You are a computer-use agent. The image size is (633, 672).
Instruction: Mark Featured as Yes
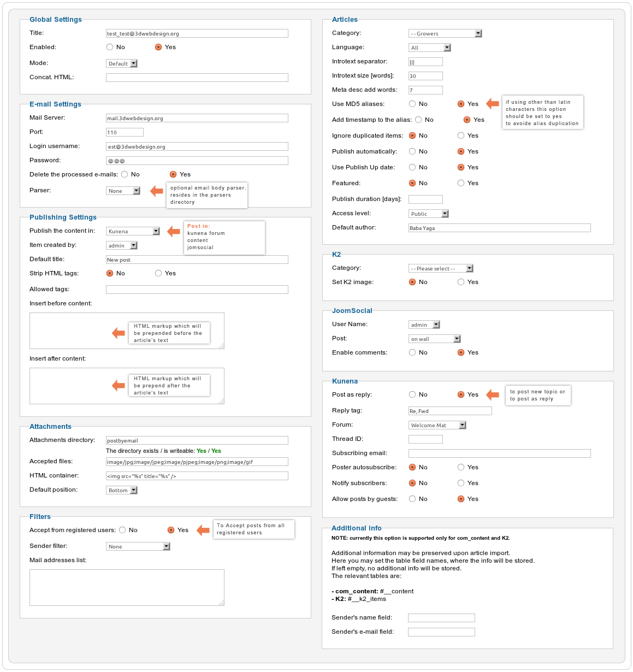click(x=461, y=183)
